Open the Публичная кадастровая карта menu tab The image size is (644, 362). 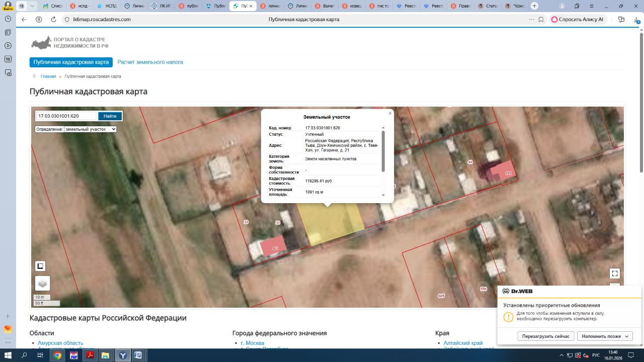coord(71,62)
